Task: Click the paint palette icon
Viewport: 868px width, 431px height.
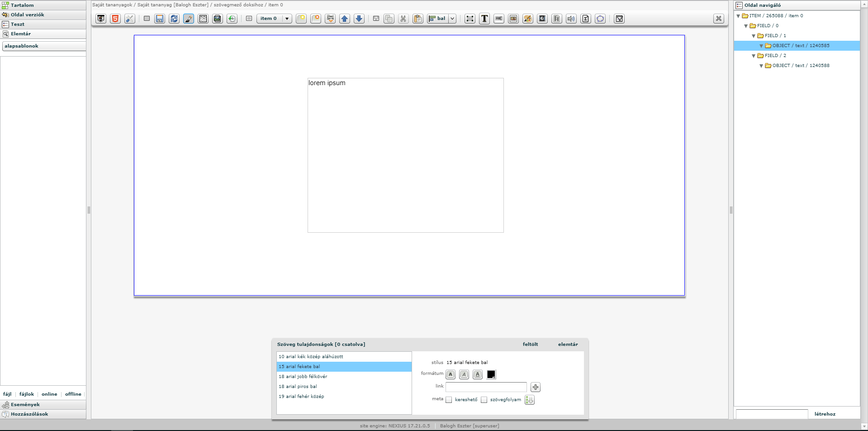Action: 528,19
